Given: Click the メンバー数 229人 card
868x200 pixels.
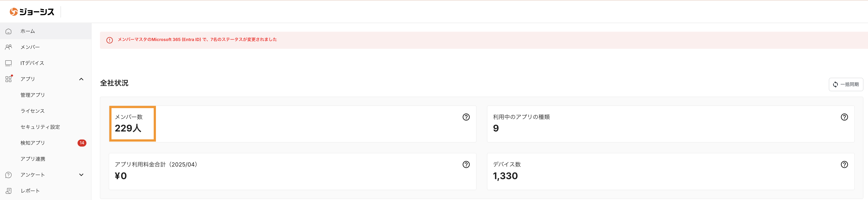Looking at the screenshot, I should tap(132, 124).
